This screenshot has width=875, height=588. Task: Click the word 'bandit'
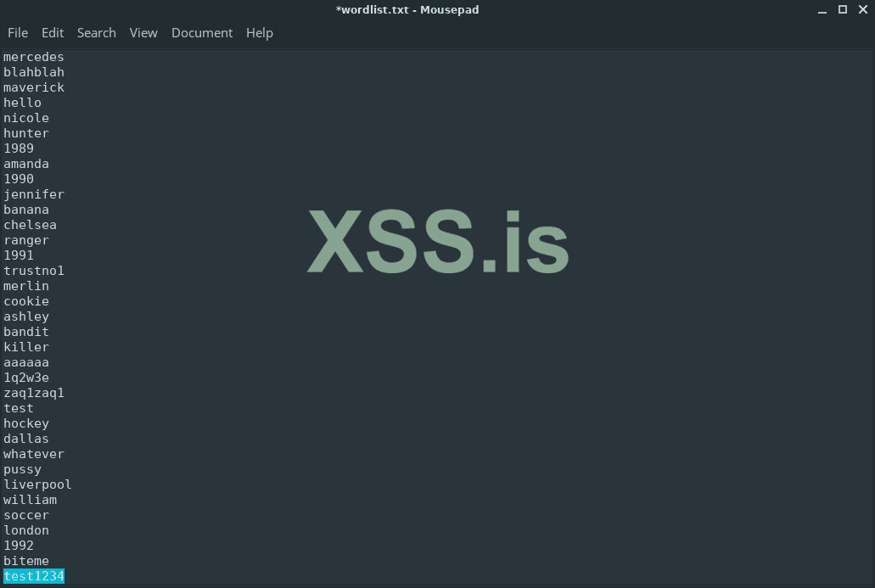pyautogui.click(x=26, y=332)
